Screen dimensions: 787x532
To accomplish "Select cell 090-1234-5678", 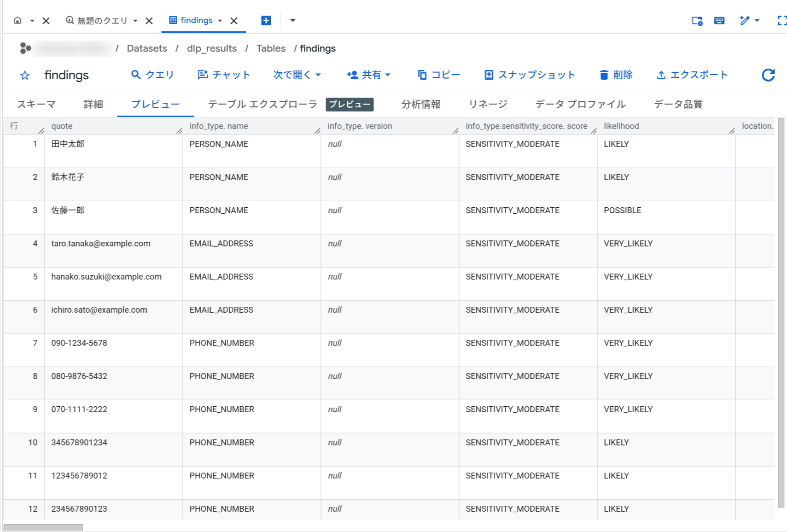I will point(114,350).
